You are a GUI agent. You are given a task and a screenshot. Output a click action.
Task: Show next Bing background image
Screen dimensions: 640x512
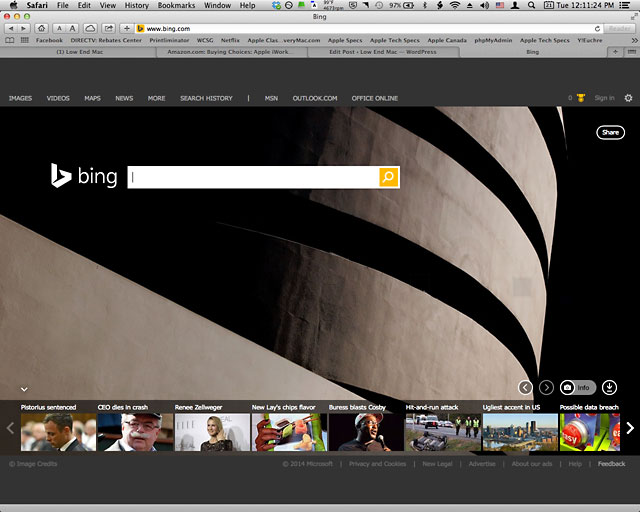click(546, 387)
